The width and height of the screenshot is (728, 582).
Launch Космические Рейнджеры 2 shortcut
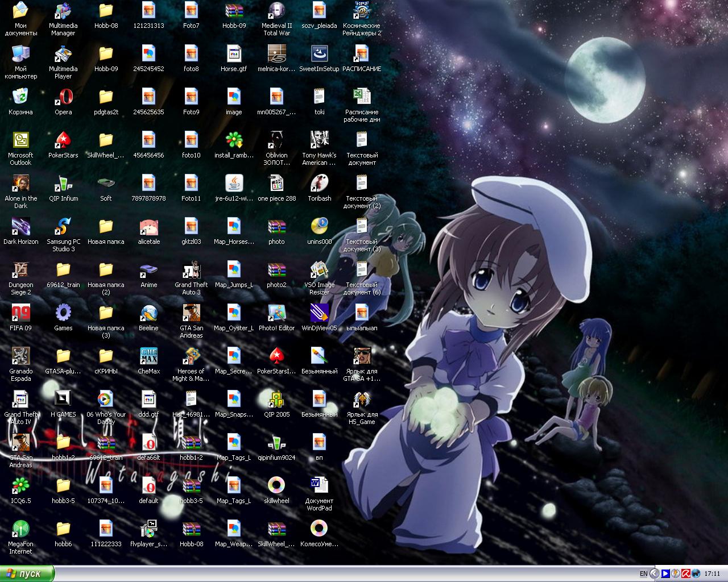pos(362,10)
